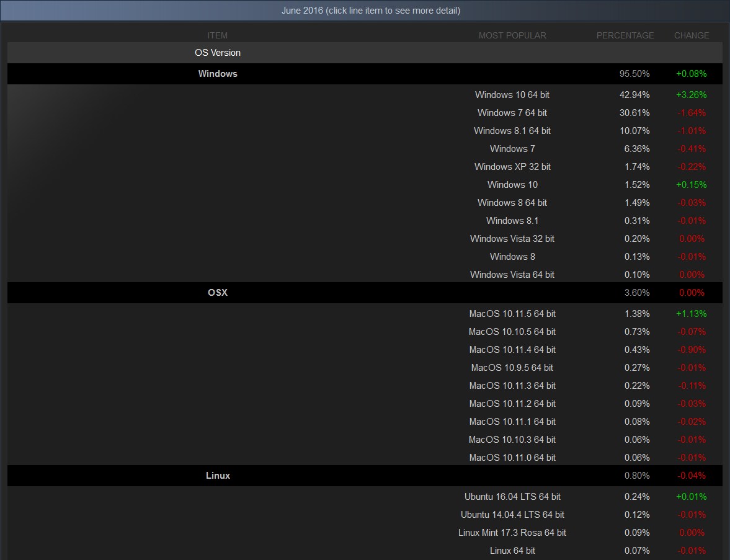Select the MacOS 10.11.4 64 bit entry
This screenshot has height=560, width=730.
(x=512, y=350)
